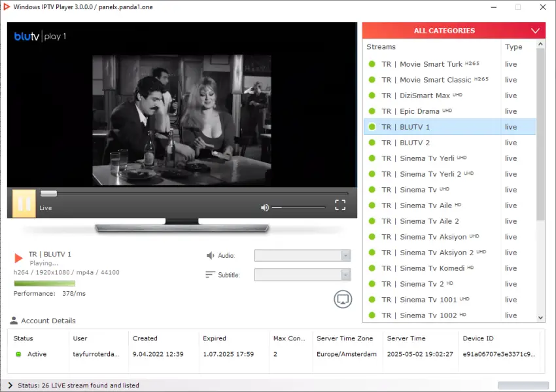Click the Account Details person icon

click(x=14, y=320)
